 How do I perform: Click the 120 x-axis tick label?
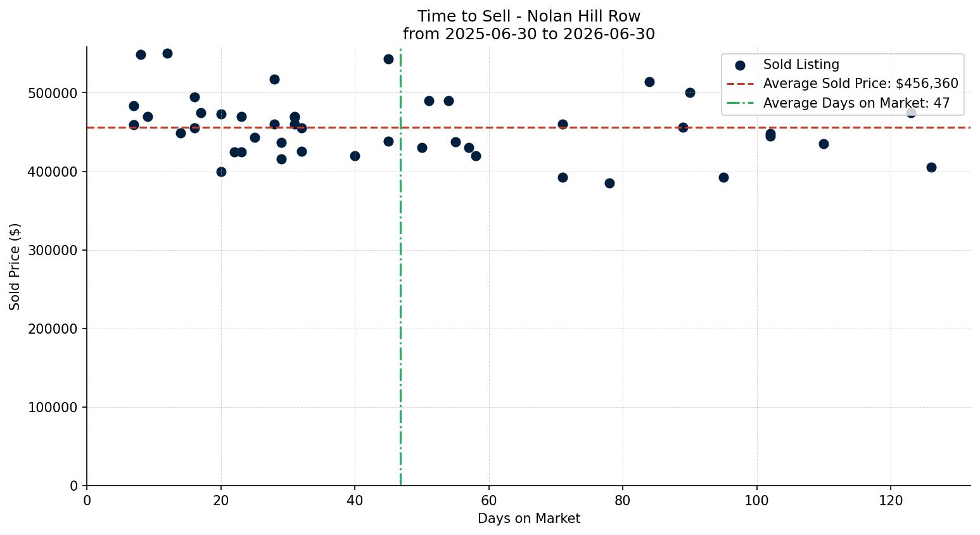(891, 501)
